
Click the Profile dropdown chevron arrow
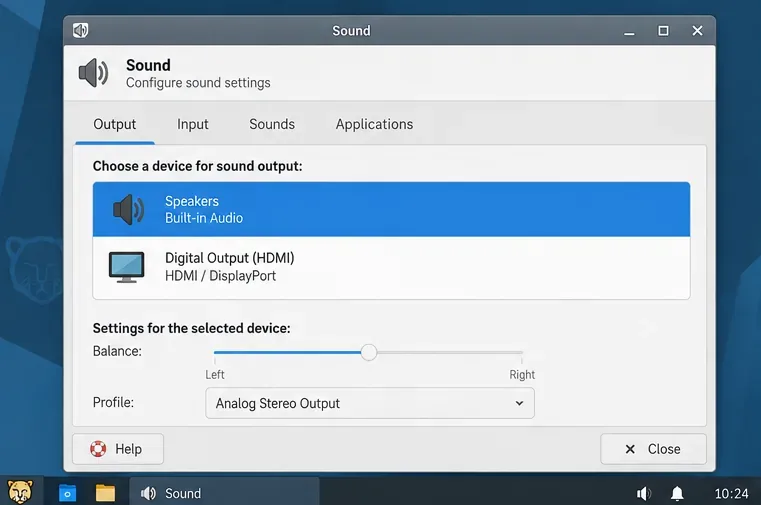tap(519, 403)
